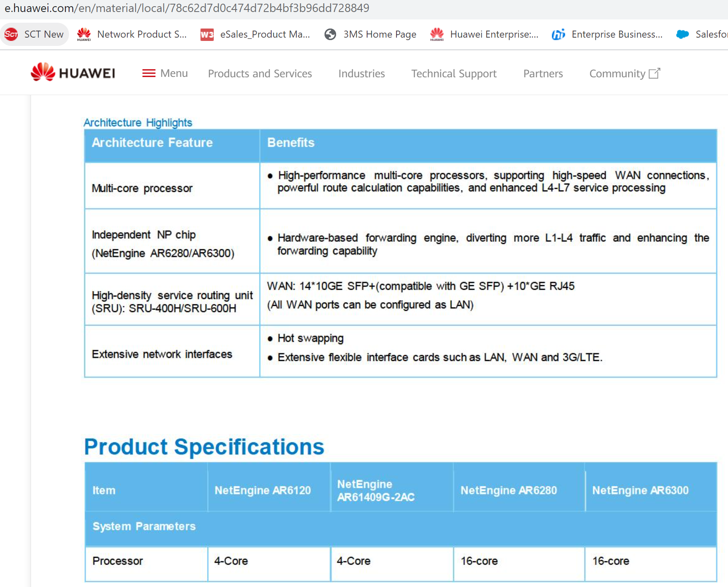Open the 3MS Home Page bookmark

click(x=370, y=34)
